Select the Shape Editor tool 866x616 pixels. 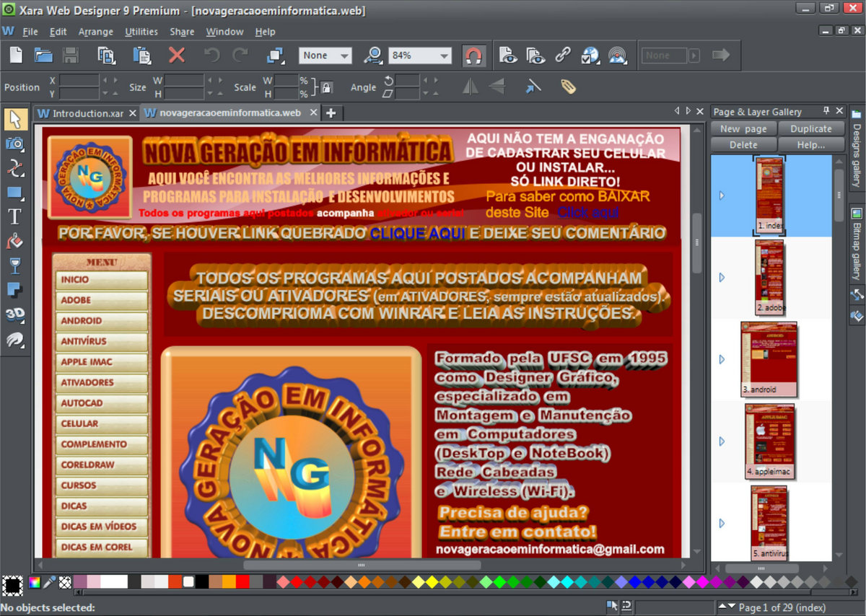(16, 168)
